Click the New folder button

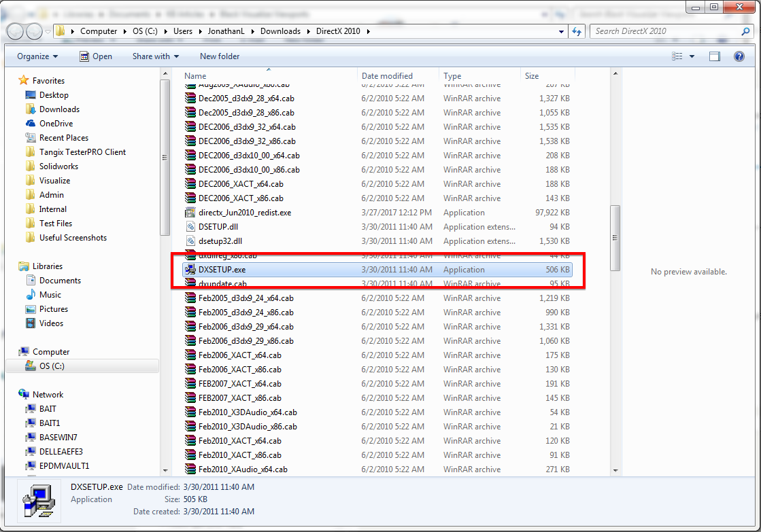[220, 56]
